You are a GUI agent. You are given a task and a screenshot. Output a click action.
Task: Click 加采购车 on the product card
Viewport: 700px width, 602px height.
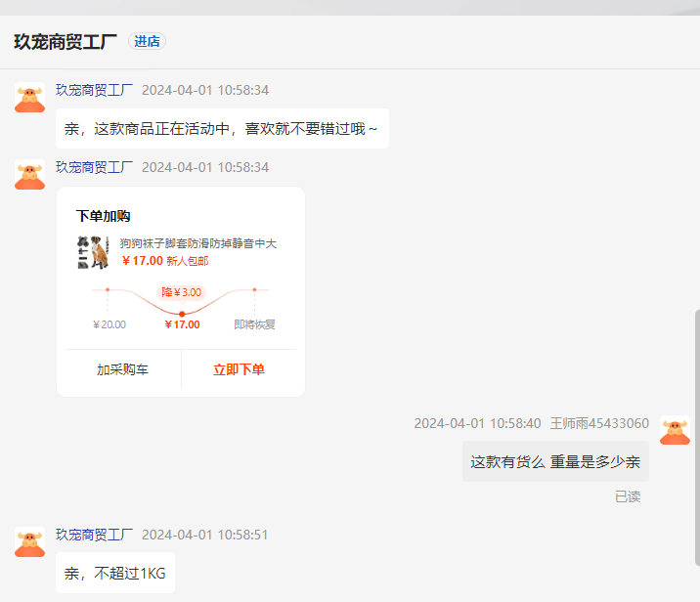(122, 369)
